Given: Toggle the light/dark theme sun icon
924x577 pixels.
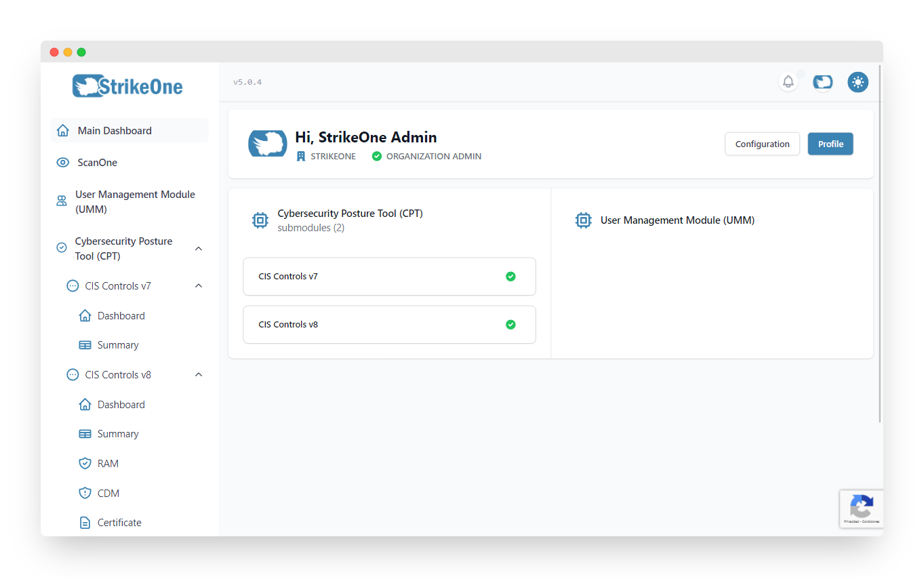Looking at the screenshot, I should pyautogui.click(x=858, y=82).
